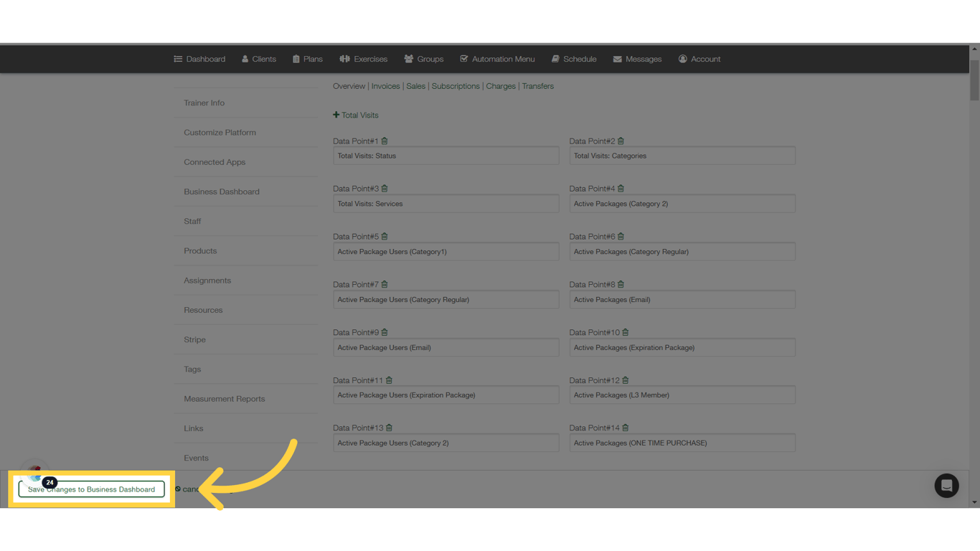Click the Active Package Users (Category1) field
The image size is (980, 551).
point(446,252)
